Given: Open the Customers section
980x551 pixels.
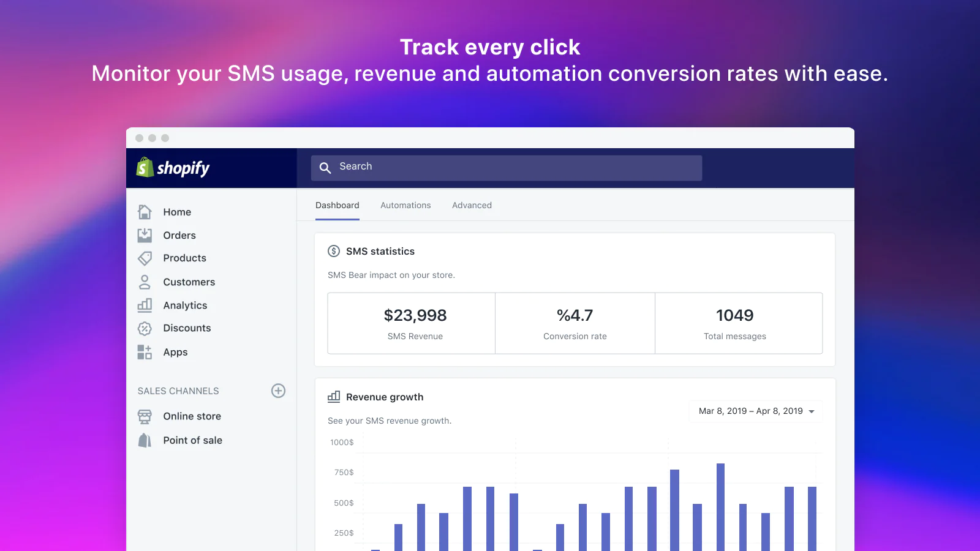Looking at the screenshot, I should (189, 282).
